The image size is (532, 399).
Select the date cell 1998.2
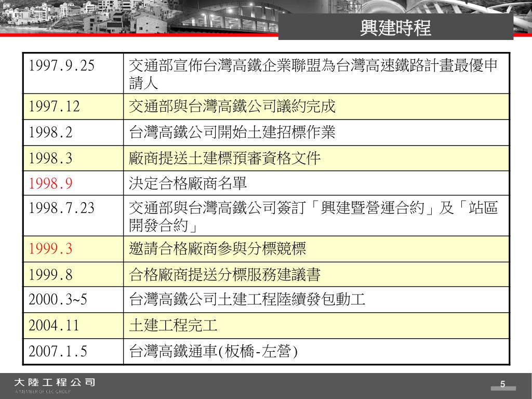pyautogui.click(x=73, y=132)
